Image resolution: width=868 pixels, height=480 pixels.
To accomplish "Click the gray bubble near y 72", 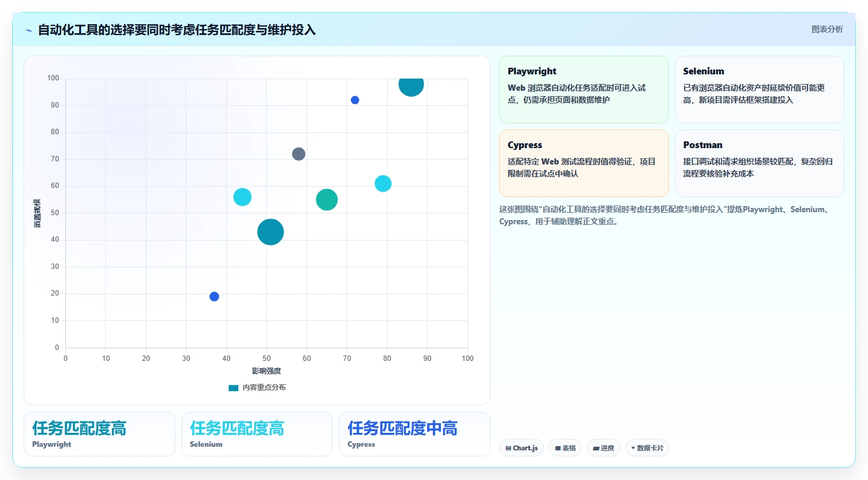I will click(299, 154).
